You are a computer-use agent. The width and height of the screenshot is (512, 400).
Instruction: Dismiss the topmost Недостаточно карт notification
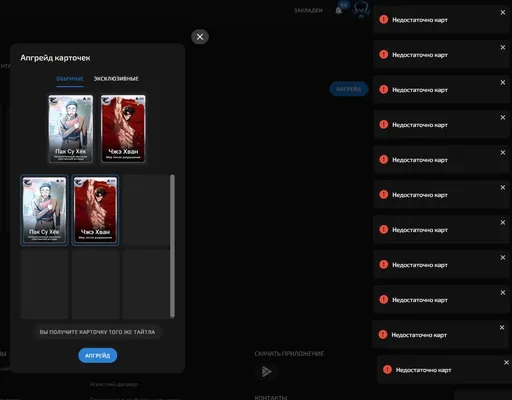(x=503, y=13)
